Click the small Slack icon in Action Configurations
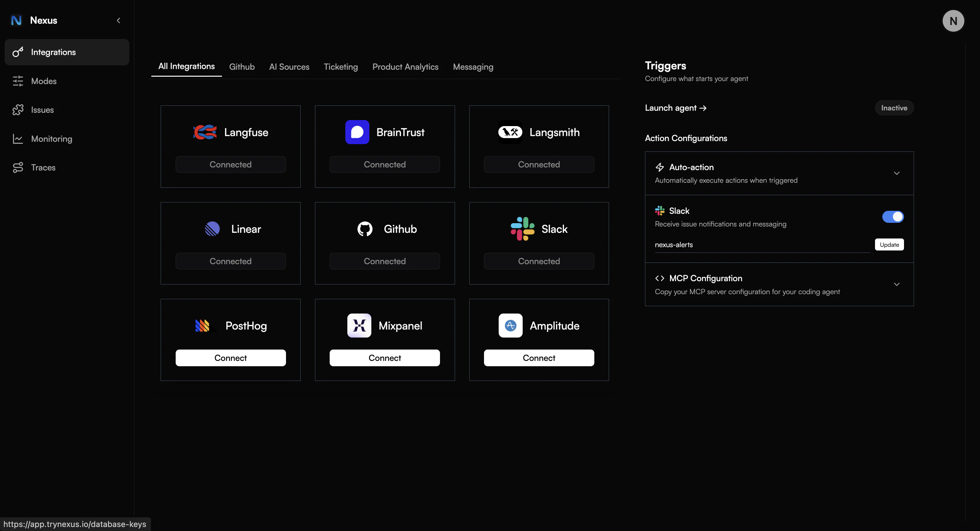 point(660,210)
